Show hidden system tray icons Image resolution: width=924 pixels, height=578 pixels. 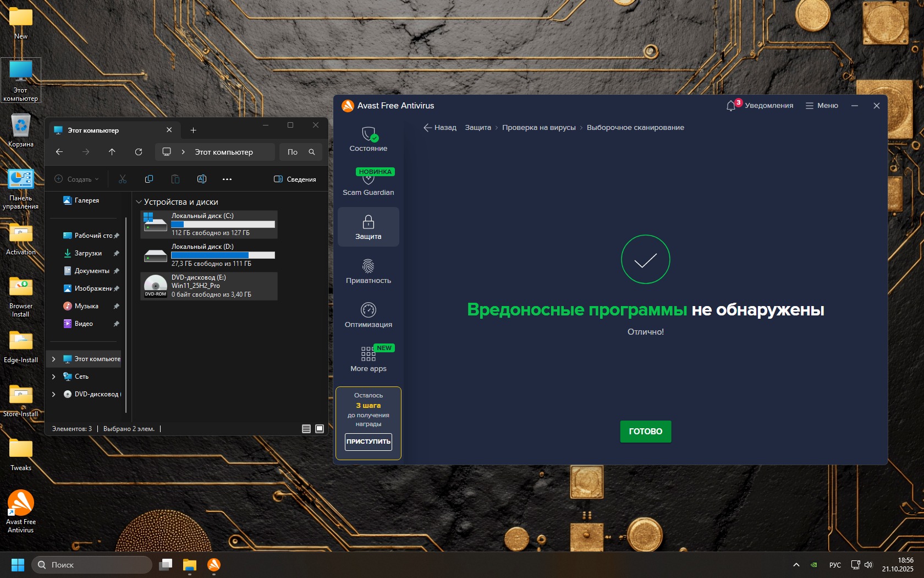796,565
